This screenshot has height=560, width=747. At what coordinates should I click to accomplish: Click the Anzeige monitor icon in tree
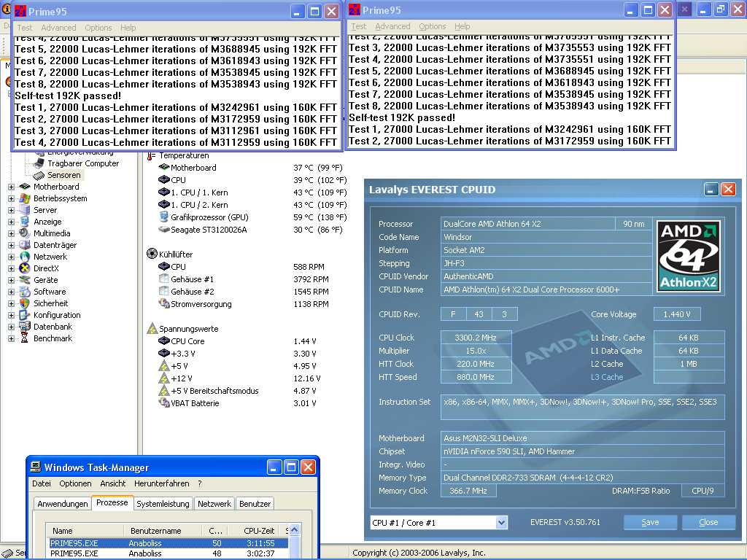point(25,222)
